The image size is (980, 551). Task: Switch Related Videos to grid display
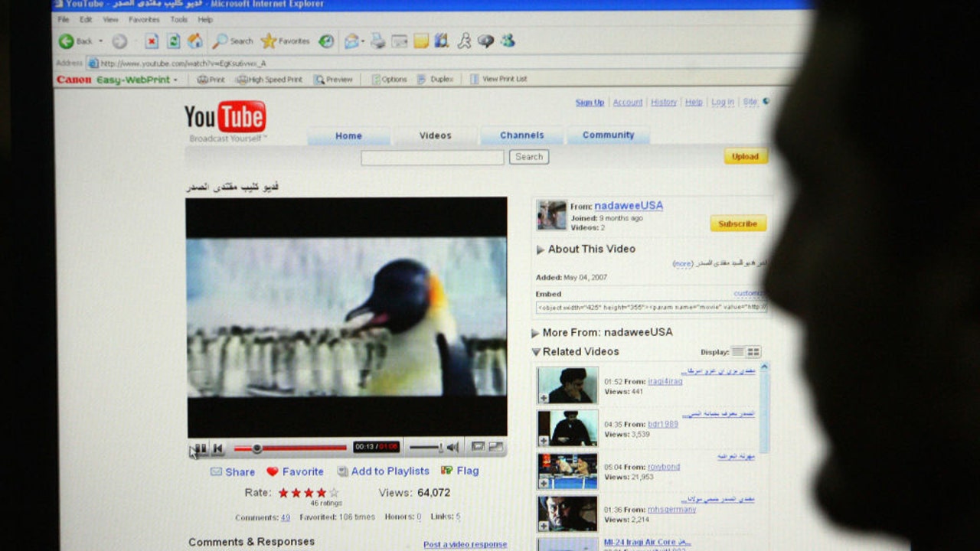754,352
